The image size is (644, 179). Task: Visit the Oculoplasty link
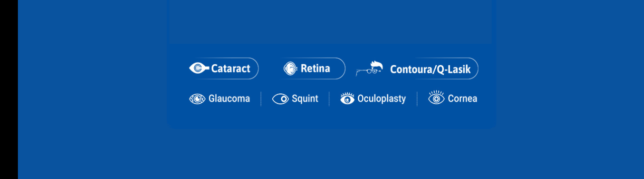382,99
